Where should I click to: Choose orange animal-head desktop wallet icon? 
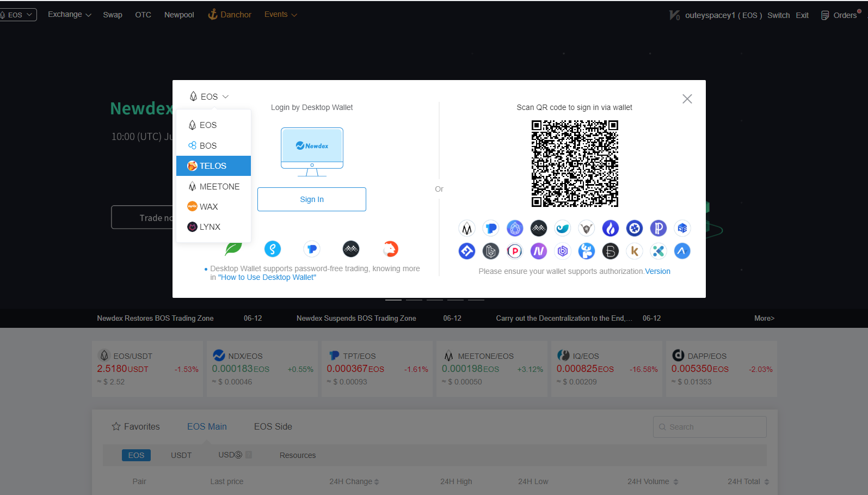pos(391,249)
